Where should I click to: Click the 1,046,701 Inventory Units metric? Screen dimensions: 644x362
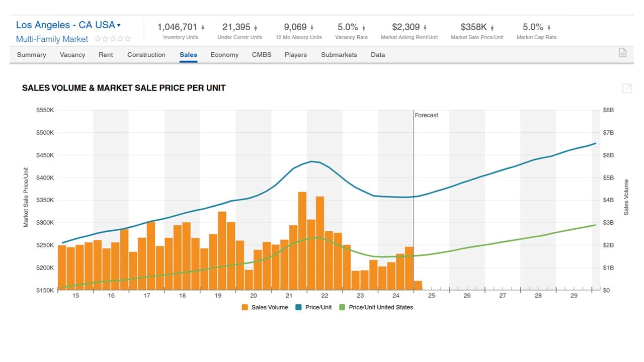coord(181,31)
